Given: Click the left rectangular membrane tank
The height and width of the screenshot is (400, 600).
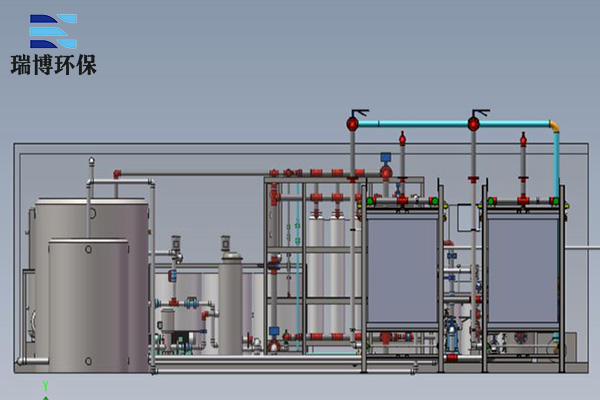Looking at the screenshot, I should click(402, 270).
